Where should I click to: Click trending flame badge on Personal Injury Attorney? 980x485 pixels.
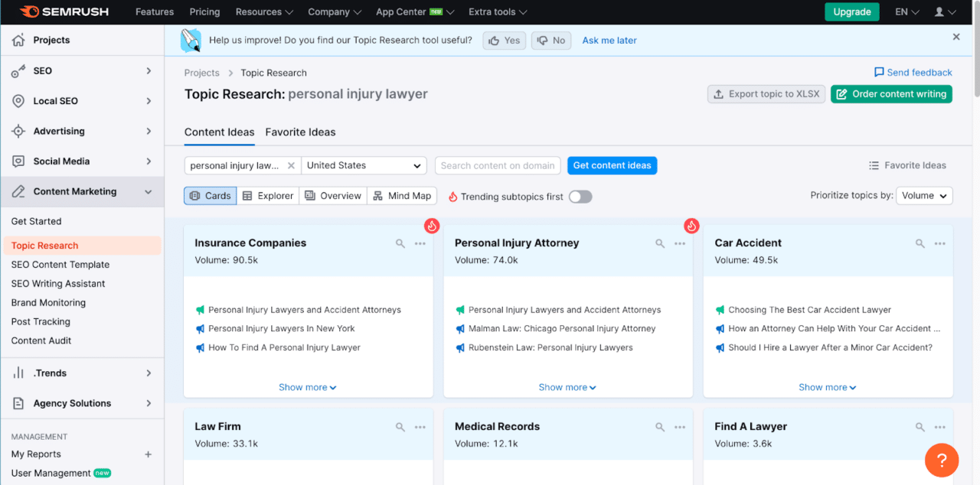click(692, 226)
